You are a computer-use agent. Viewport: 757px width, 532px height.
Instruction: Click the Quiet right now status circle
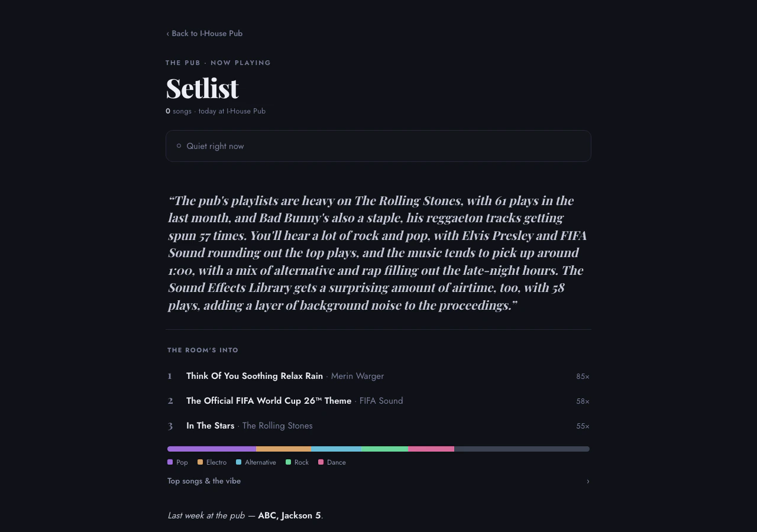pyautogui.click(x=179, y=146)
